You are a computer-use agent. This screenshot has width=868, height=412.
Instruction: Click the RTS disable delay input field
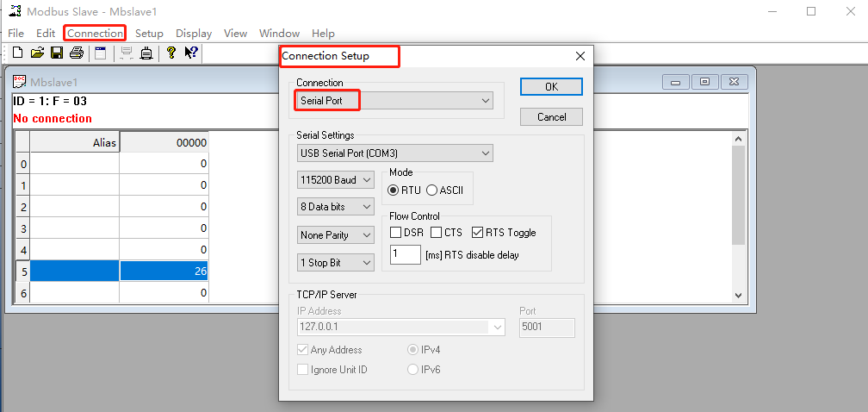405,255
